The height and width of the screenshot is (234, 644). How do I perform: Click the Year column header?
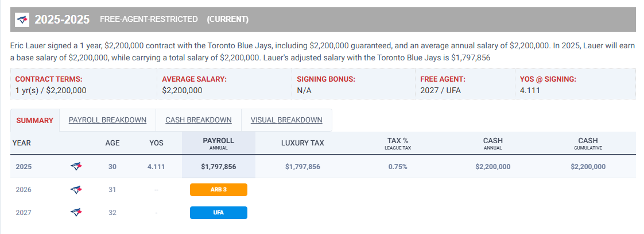tap(22, 143)
